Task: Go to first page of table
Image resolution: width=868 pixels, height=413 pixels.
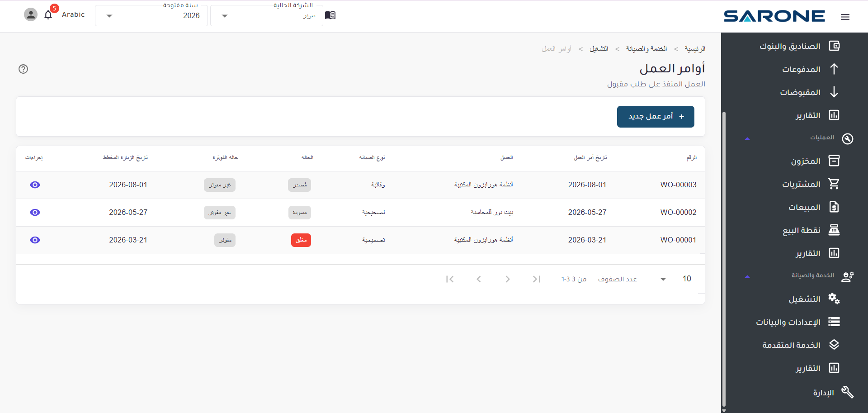Action: 450,279
